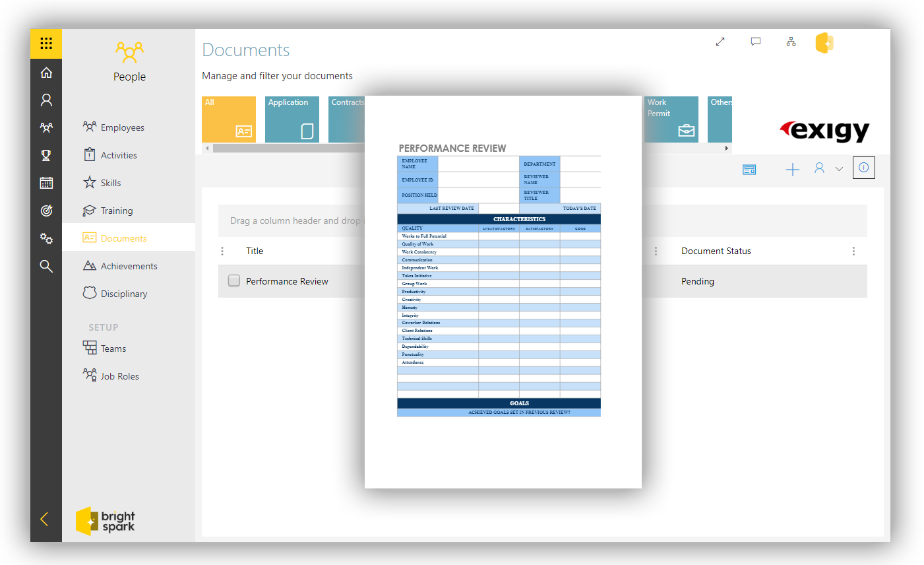
Task: Open the user profile sidebar icon
Action: 46,100
